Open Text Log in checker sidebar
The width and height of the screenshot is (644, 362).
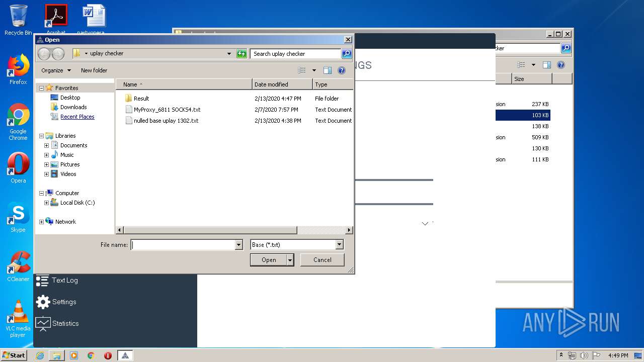(x=57, y=281)
